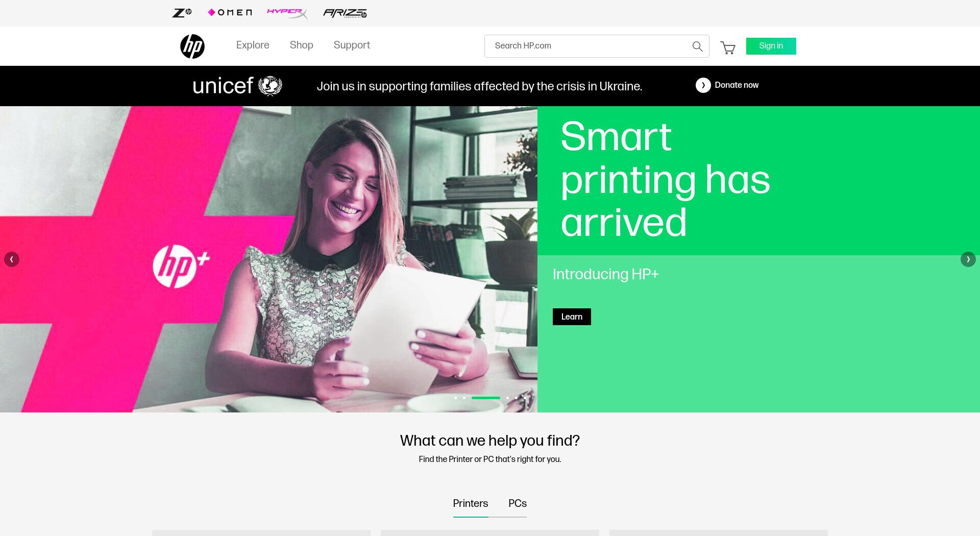Open the shopping cart
The image size is (980, 536).
click(728, 47)
